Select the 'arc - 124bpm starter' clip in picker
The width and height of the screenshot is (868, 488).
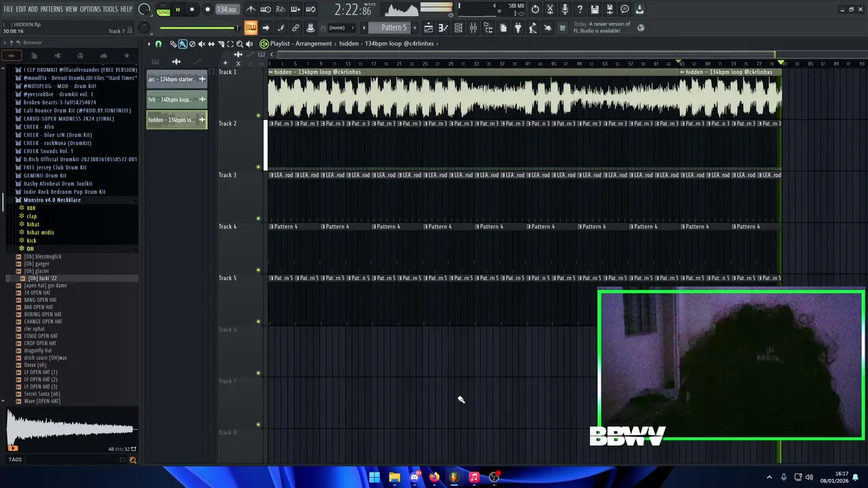coord(177,79)
